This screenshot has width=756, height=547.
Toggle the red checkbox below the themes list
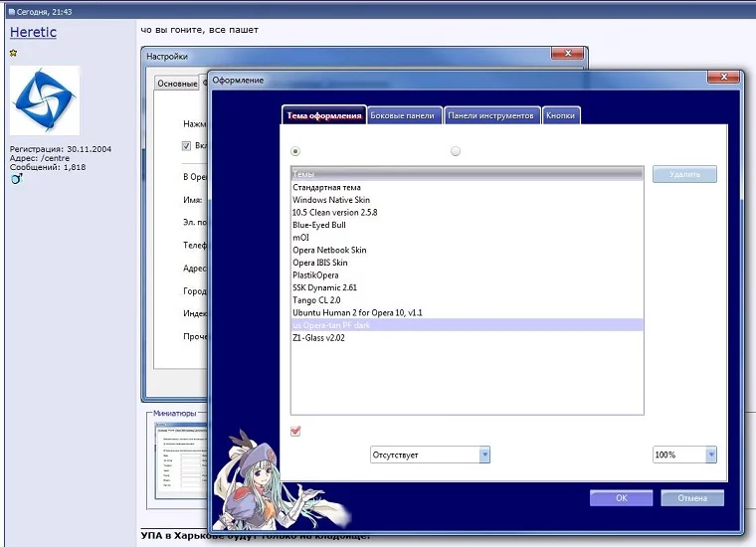(x=295, y=431)
